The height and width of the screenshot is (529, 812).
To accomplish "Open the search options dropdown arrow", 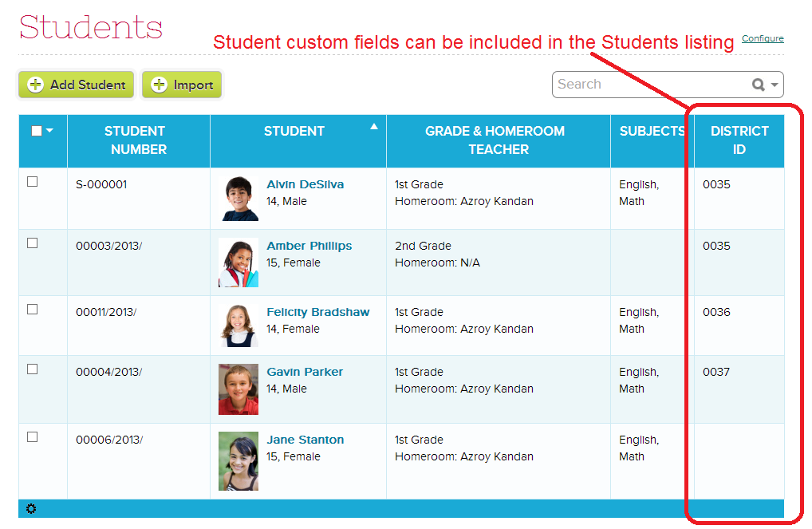I will pyautogui.click(x=775, y=85).
